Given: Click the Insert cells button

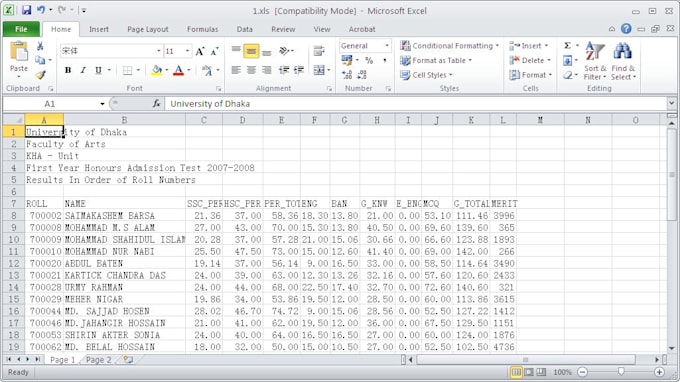Looking at the screenshot, I should (529, 46).
